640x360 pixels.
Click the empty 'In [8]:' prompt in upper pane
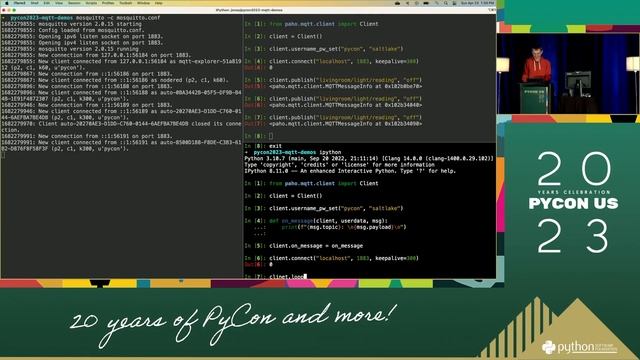[x=259, y=136]
